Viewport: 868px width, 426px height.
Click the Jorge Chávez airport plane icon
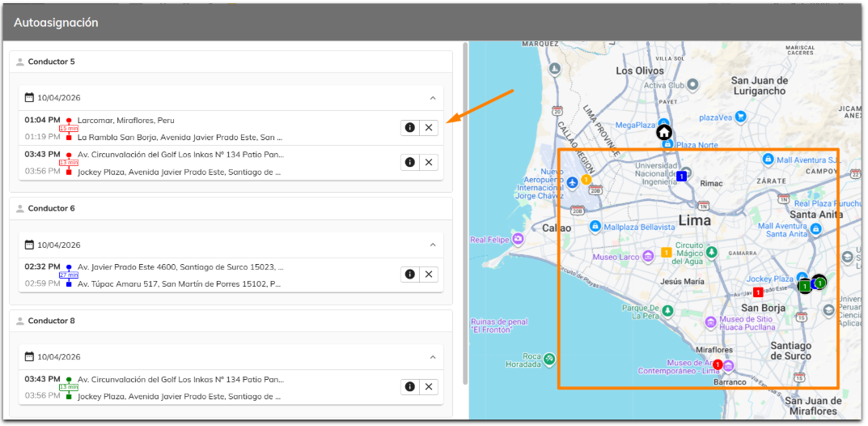point(573,181)
